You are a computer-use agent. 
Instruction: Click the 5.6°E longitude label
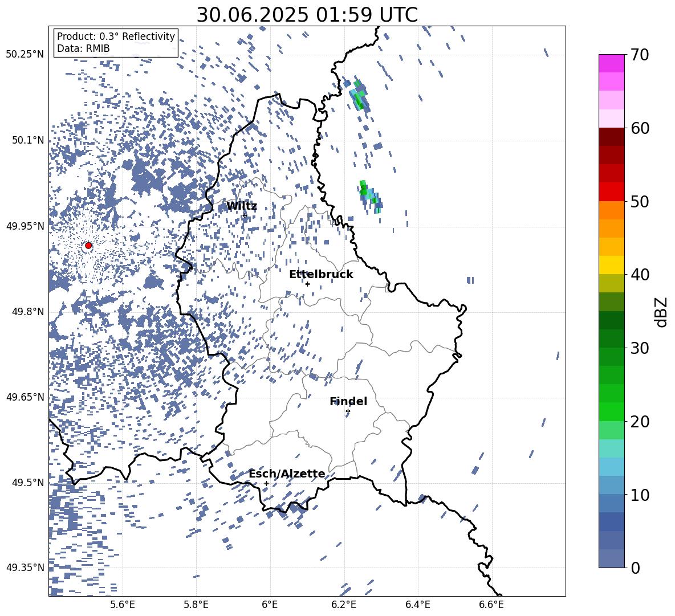point(123,605)
